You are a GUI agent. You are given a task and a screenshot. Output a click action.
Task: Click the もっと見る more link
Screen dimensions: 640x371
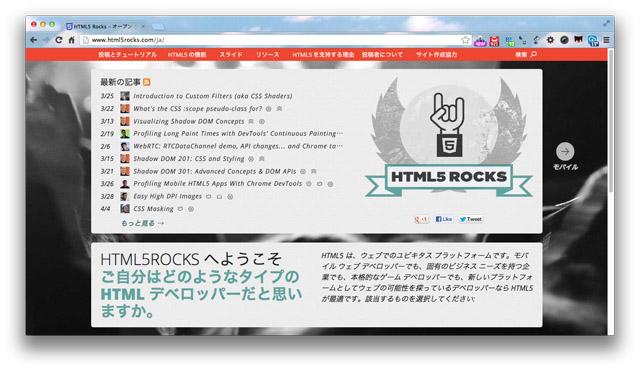click(142, 223)
